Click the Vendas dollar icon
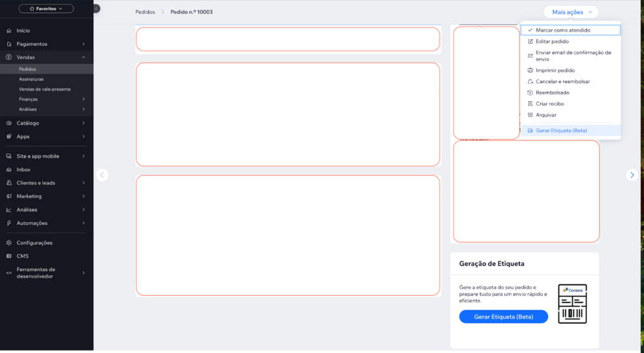The image size is (644, 353). 9,57
